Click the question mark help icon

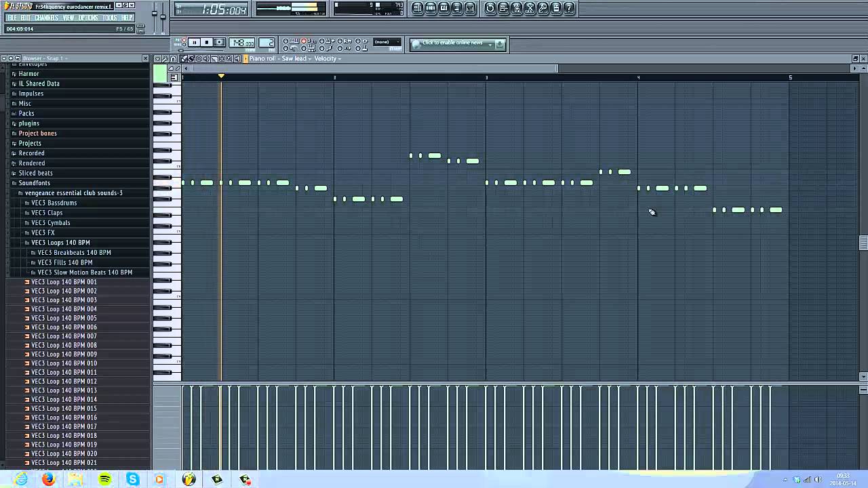tap(569, 8)
